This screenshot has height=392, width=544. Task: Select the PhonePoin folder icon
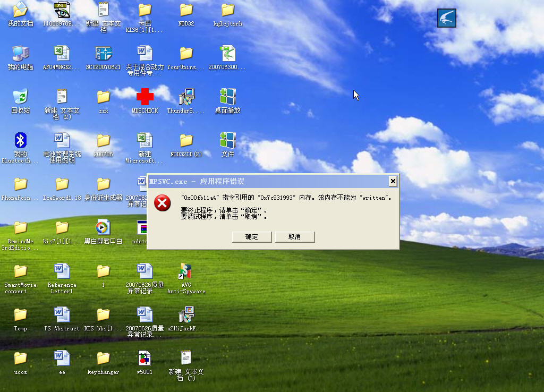[20, 189]
